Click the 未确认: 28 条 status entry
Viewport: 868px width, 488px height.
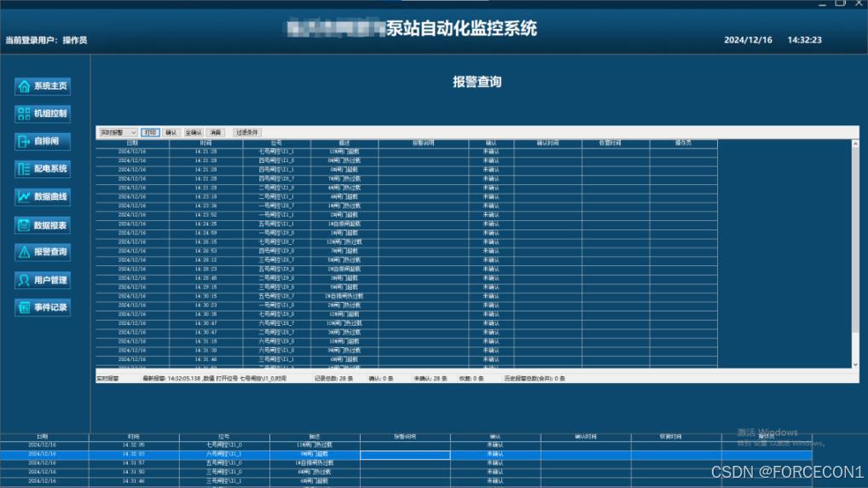point(430,378)
